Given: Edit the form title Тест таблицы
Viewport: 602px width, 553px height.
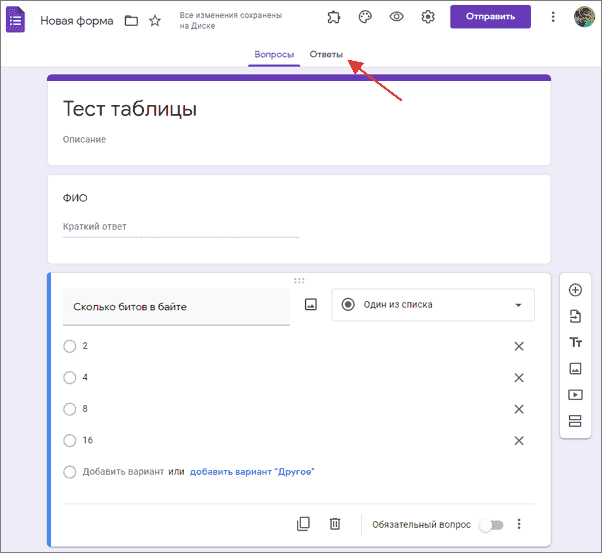Looking at the screenshot, I should pos(130,109).
